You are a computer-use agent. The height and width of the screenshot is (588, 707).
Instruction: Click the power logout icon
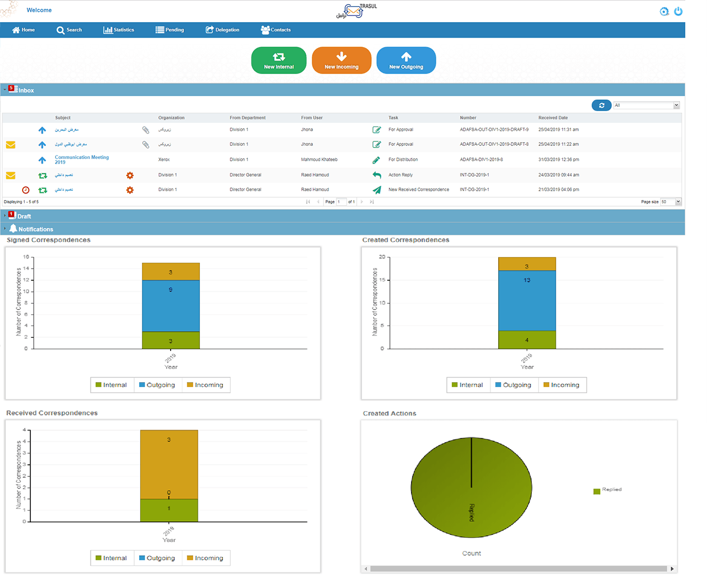678,11
